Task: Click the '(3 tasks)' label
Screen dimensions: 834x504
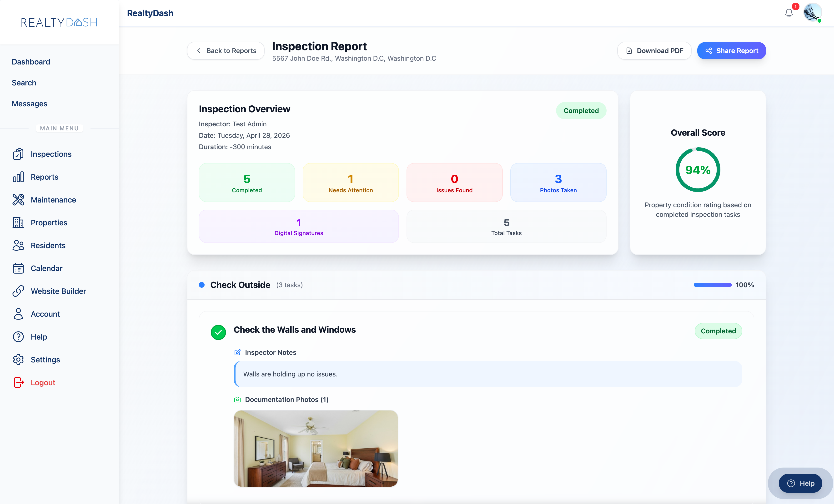Action: (289, 285)
